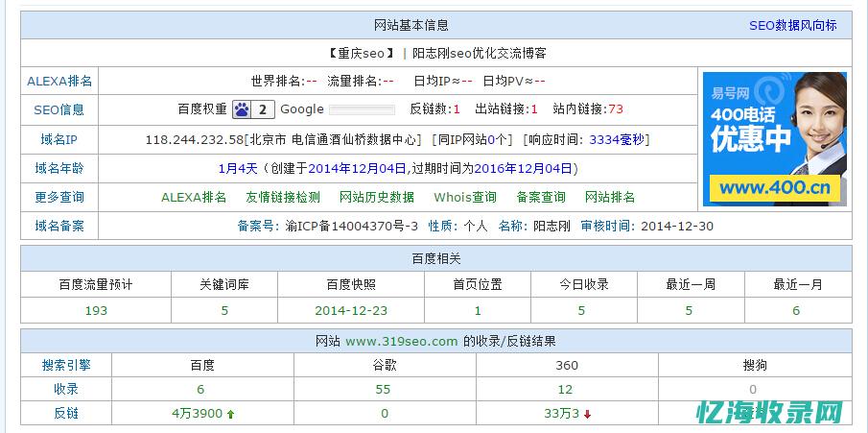Click the 域名IP row label
Image resolution: width=868 pixels, height=433 pixels.
(59, 140)
